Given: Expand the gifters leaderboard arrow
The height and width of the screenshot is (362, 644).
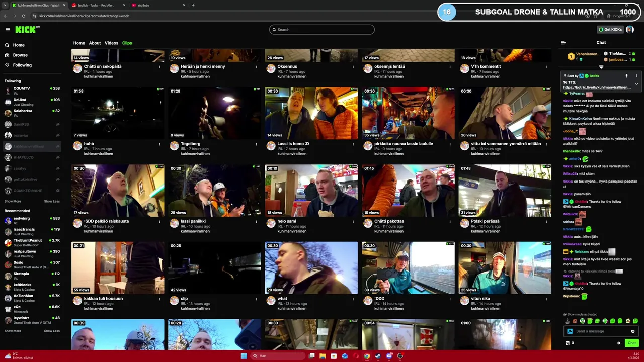Looking at the screenshot, I should pos(601,67).
